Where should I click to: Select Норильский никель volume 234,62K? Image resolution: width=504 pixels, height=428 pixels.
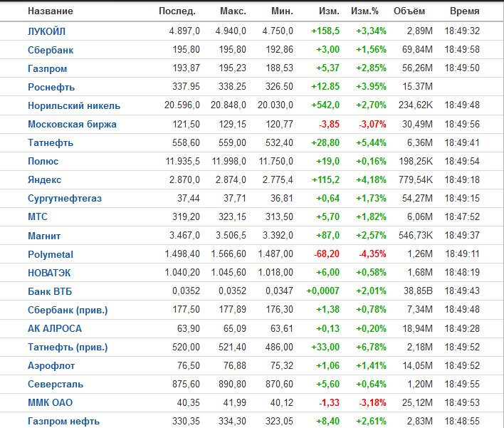(x=416, y=105)
